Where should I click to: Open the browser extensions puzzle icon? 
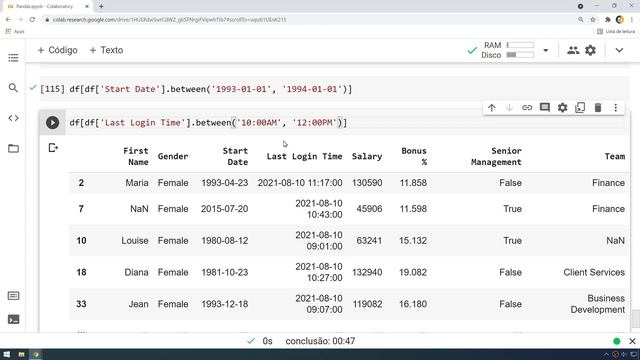607,20
